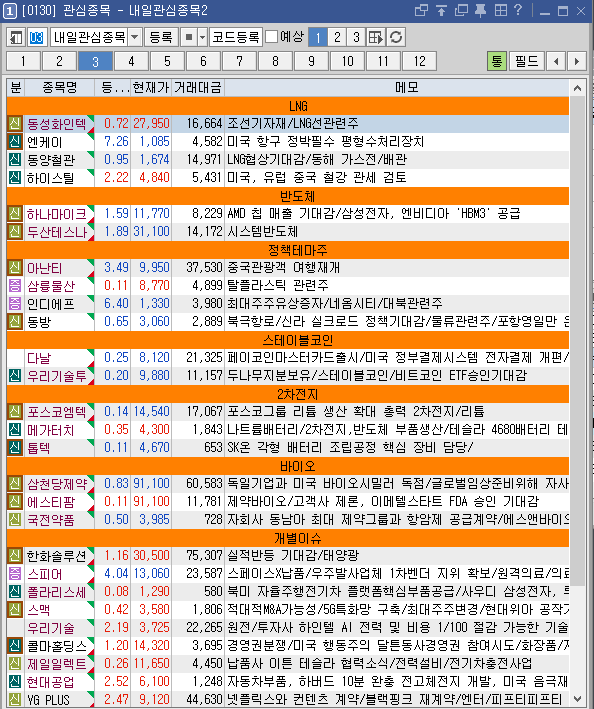Switch to group tab 12

(419, 61)
